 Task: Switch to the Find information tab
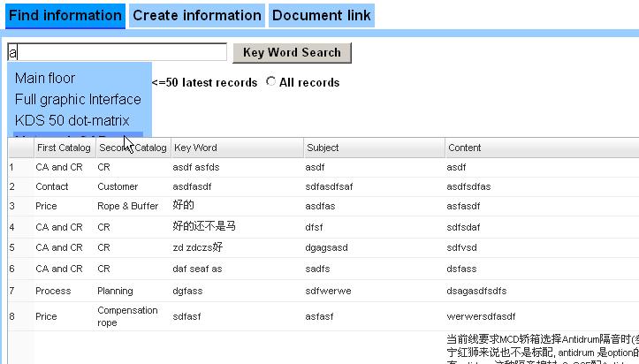(x=65, y=15)
